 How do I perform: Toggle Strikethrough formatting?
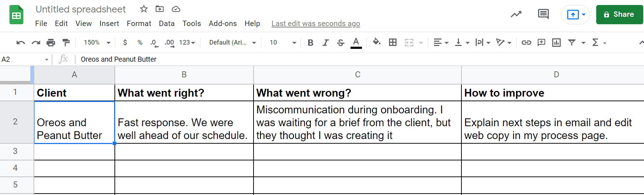click(x=341, y=43)
